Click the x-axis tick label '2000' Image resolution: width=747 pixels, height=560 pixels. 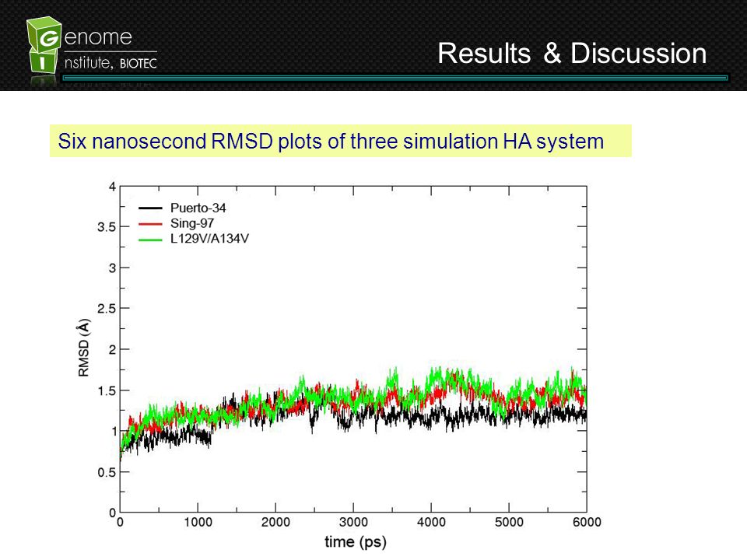tap(275, 523)
